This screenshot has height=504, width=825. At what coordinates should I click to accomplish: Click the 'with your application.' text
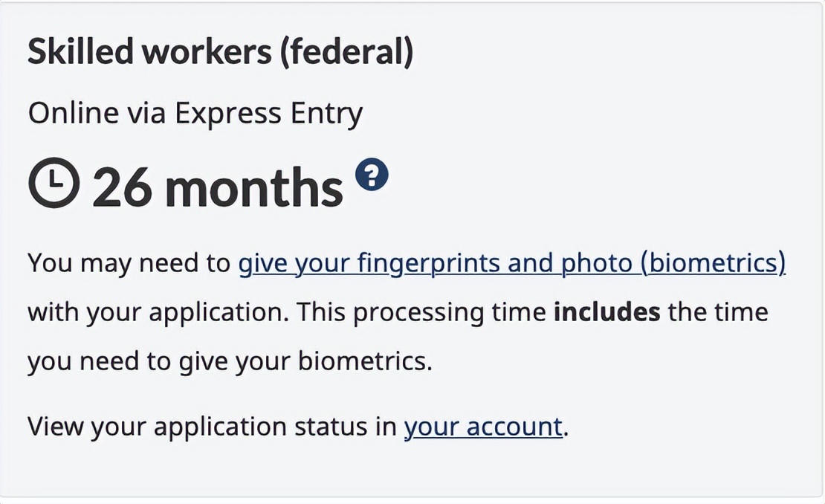coord(158,312)
